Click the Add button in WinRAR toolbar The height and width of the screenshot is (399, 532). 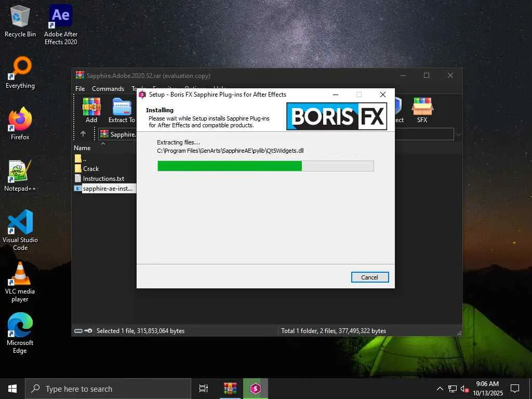click(x=91, y=110)
